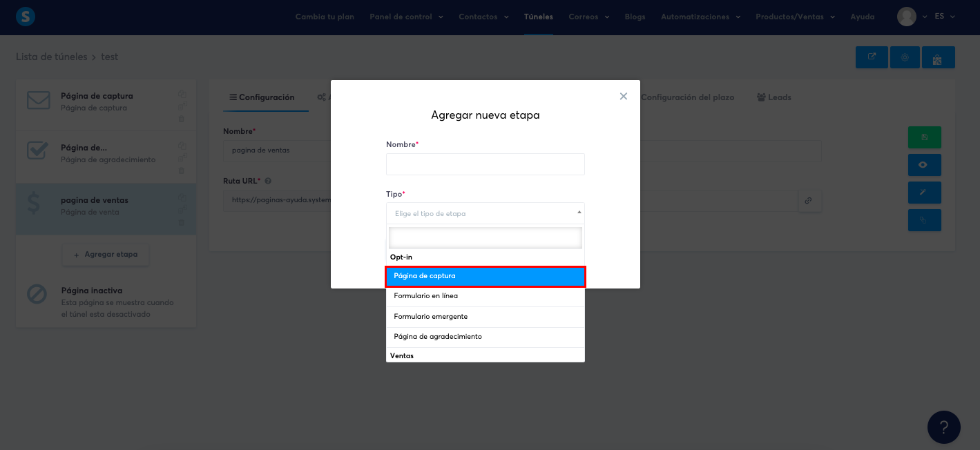
Task: Select Formulario emergente option
Action: pos(485,317)
